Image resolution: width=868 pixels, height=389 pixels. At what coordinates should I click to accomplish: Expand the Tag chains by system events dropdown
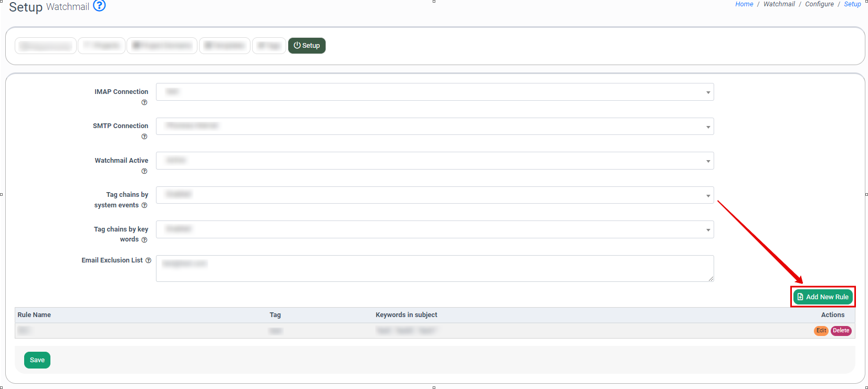(x=434, y=195)
